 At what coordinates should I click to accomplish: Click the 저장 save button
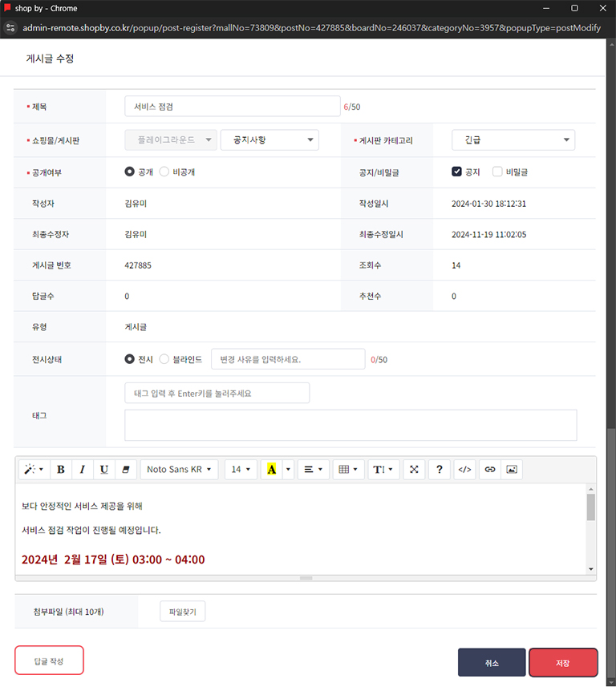[563, 662]
